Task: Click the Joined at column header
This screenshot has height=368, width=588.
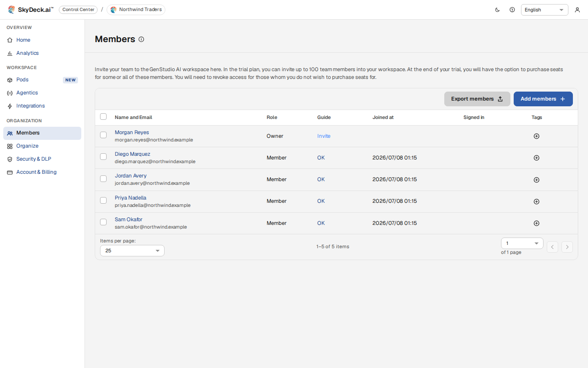Action: (383, 117)
